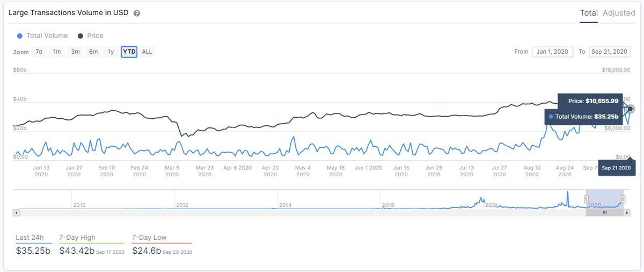Click the navigator's left range handle
Image resolution: width=644 pixels, height=272 pixels.
pyautogui.click(x=586, y=199)
